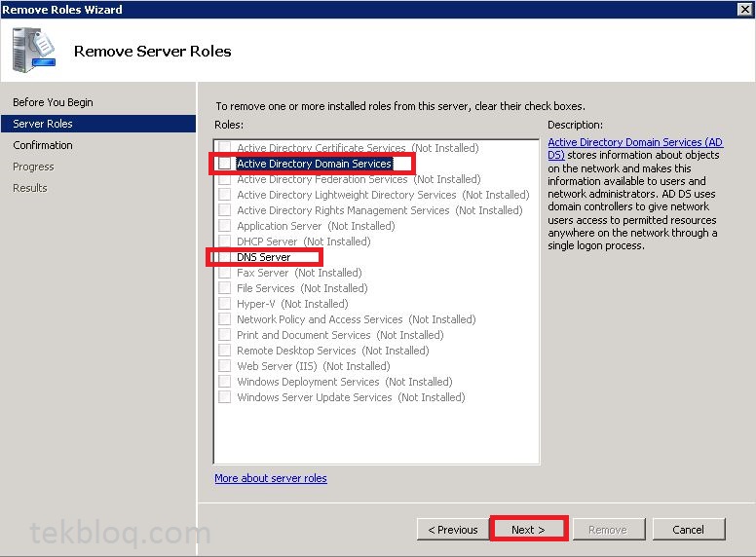This screenshot has width=756, height=557.
Task: Select Active Directory Rights Management Services row text
Action: click(x=380, y=210)
